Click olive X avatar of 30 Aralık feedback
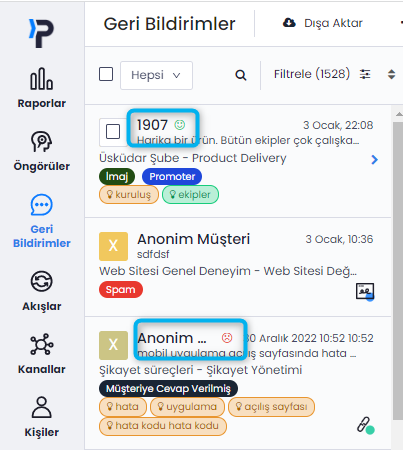The image size is (403, 450). 113,345
